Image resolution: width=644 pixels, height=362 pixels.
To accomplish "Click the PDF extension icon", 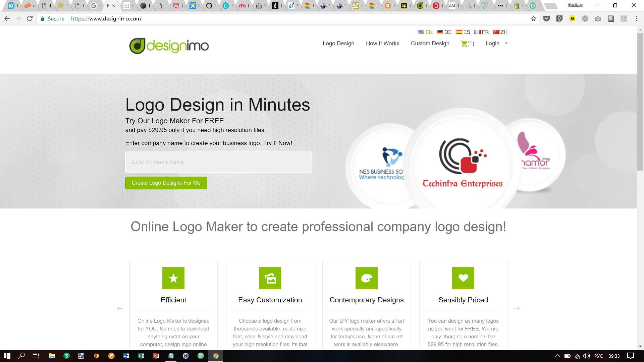I will (x=624, y=19).
